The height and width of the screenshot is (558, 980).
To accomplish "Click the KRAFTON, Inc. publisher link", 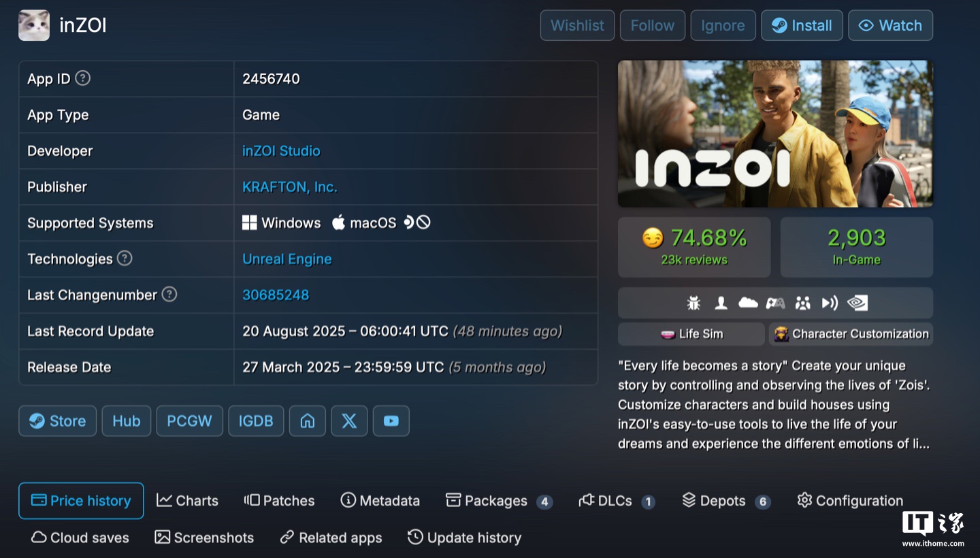I will [289, 186].
